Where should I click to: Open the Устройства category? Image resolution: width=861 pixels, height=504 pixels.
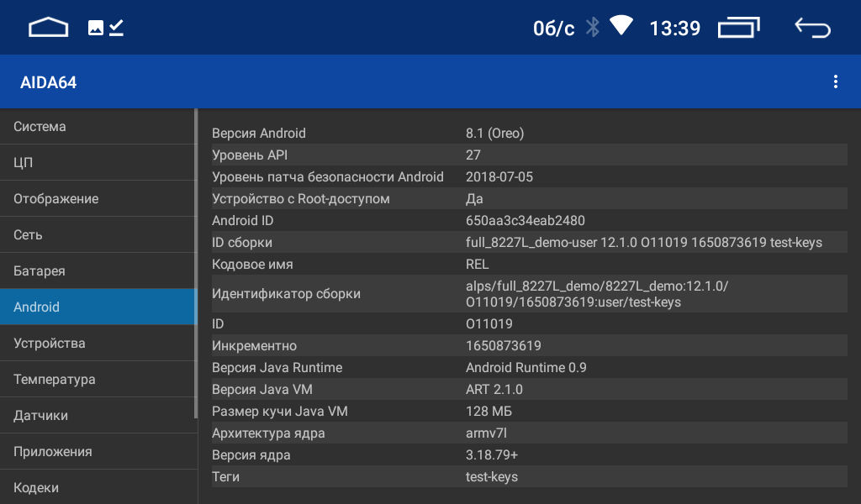[98, 344]
